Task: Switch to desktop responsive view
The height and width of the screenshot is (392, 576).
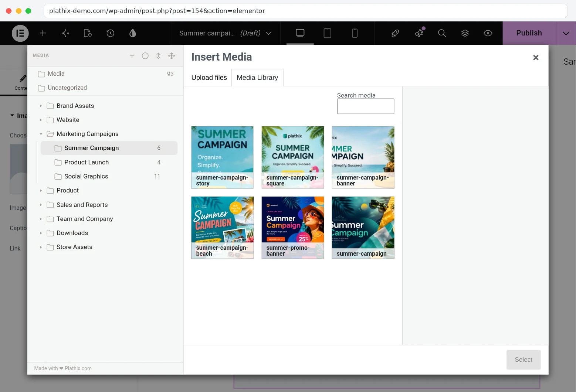Action: (x=300, y=33)
